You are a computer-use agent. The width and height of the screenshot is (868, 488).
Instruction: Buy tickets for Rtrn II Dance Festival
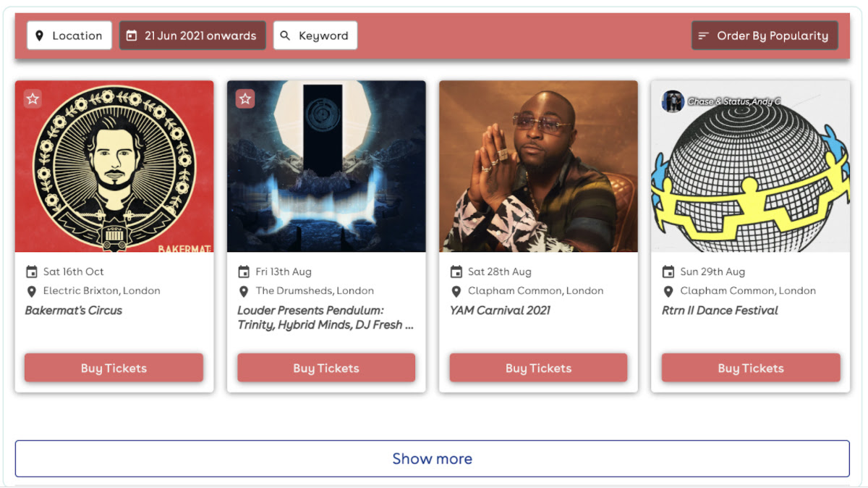tap(751, 368)
